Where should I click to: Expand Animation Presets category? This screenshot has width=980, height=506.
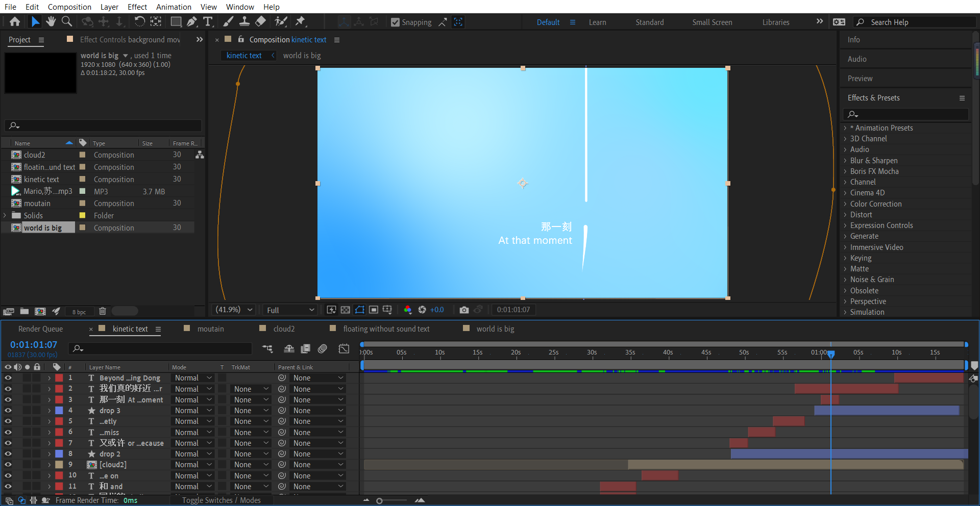point(845,128)
